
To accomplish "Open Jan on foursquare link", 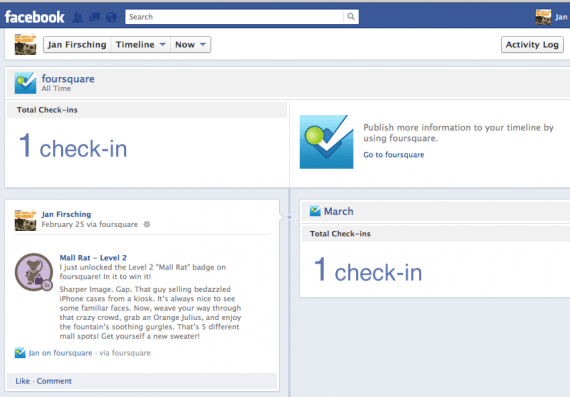I will tap(60, 353).
